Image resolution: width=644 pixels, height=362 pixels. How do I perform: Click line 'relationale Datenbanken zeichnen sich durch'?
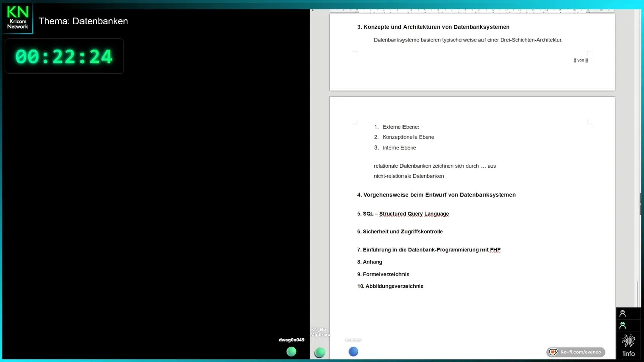pyautogui.click(x=435, y=166)
